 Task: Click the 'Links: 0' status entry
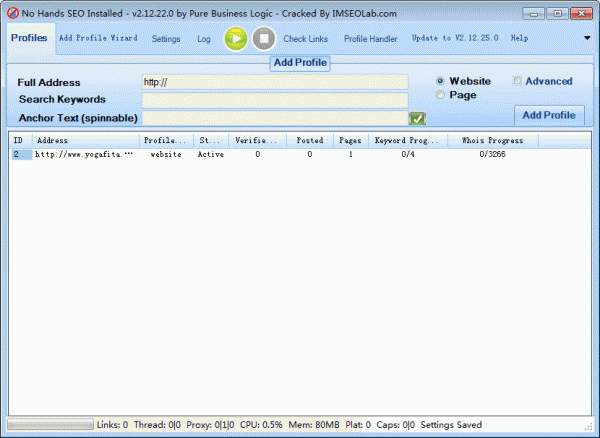coord(112,425)
